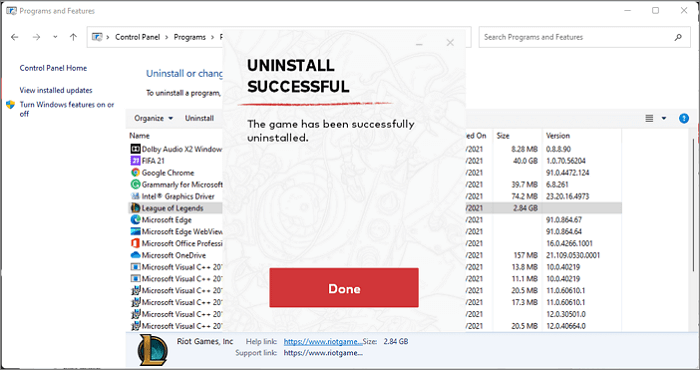Sort by the Size column header
This screenshot has width=700, height=370.
pyautogui.click(x=503, y=135)
